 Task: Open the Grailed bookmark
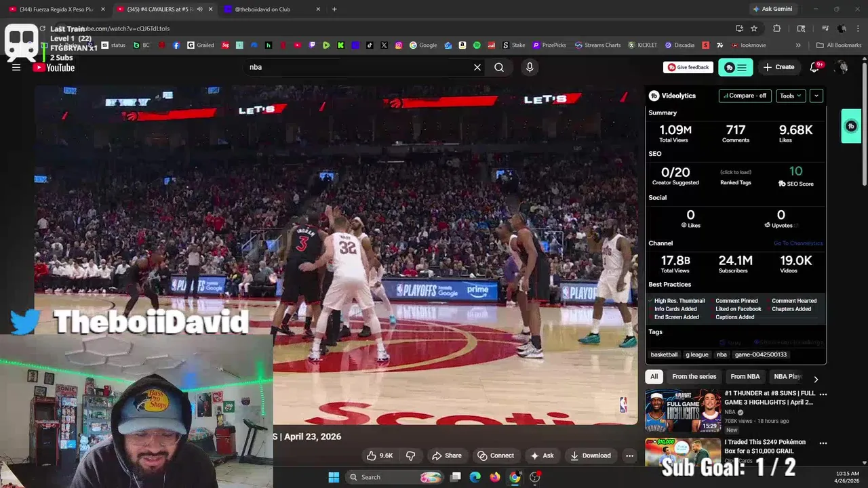click(201, 45)
